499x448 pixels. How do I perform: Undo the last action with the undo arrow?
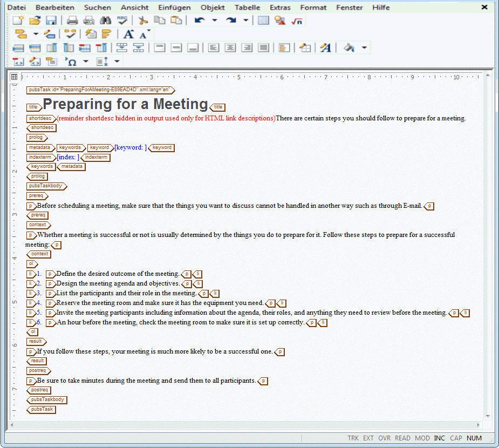point(200,21)
